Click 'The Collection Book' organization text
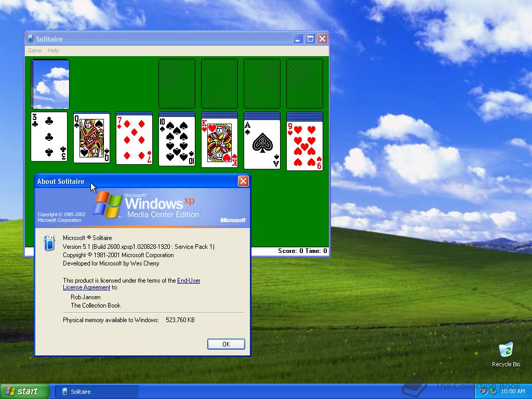532x399 pixels. (96, 305)
